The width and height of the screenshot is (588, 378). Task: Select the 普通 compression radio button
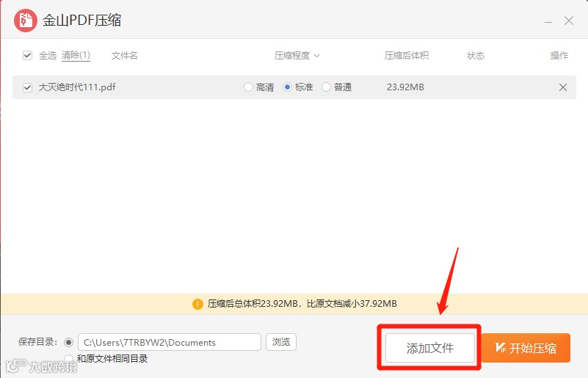(x=326, y=87)
